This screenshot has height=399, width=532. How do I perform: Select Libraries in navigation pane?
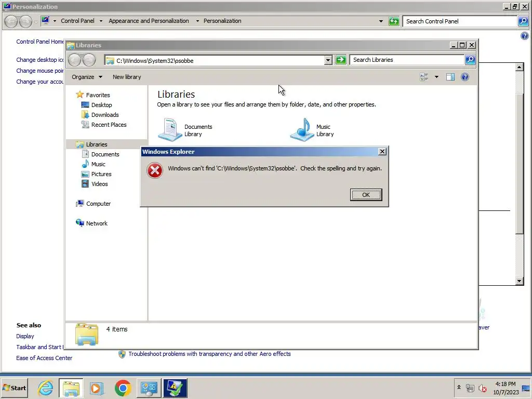pos(91,144)
